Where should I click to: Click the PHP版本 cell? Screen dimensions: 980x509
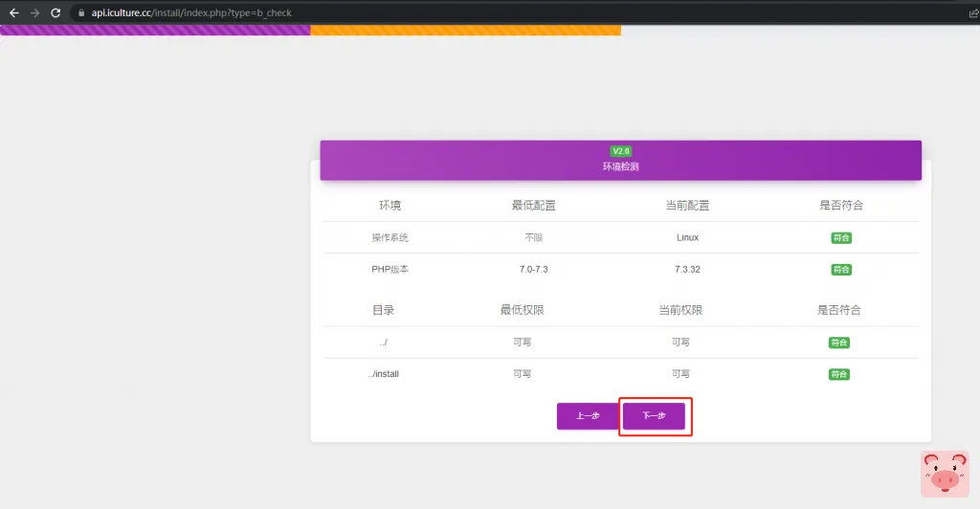pos(390,269)
